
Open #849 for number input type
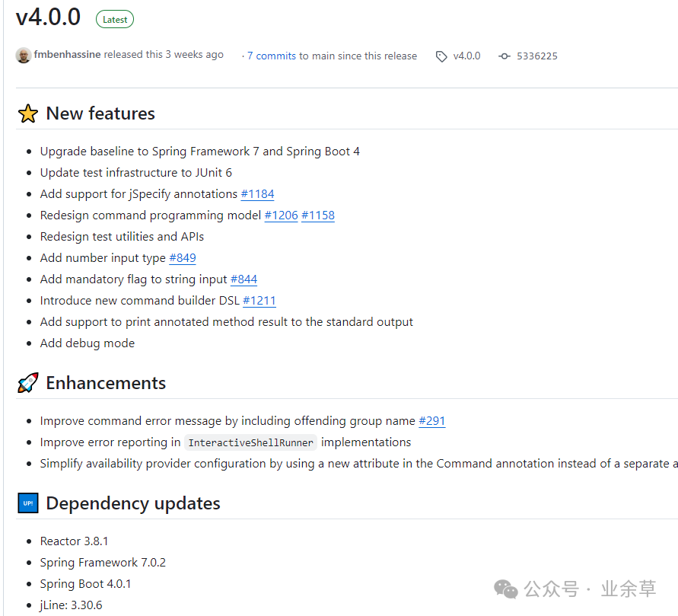[183, 257]
